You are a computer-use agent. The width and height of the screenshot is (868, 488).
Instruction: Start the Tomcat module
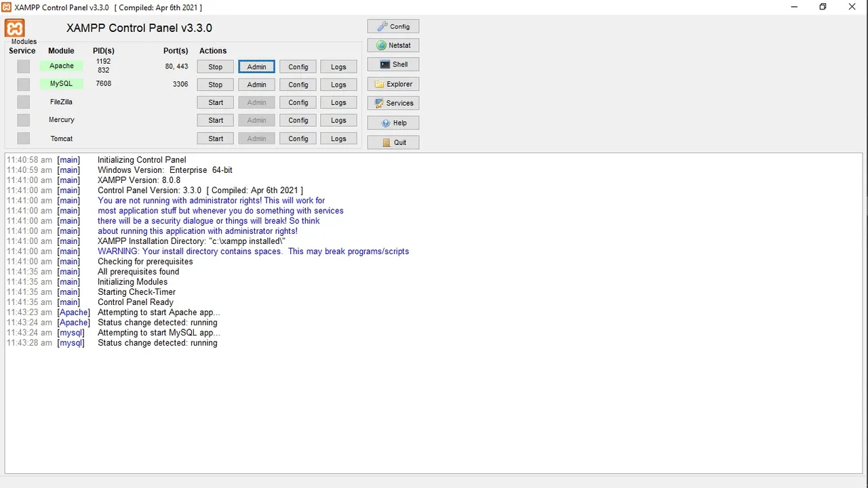point(216,138)
